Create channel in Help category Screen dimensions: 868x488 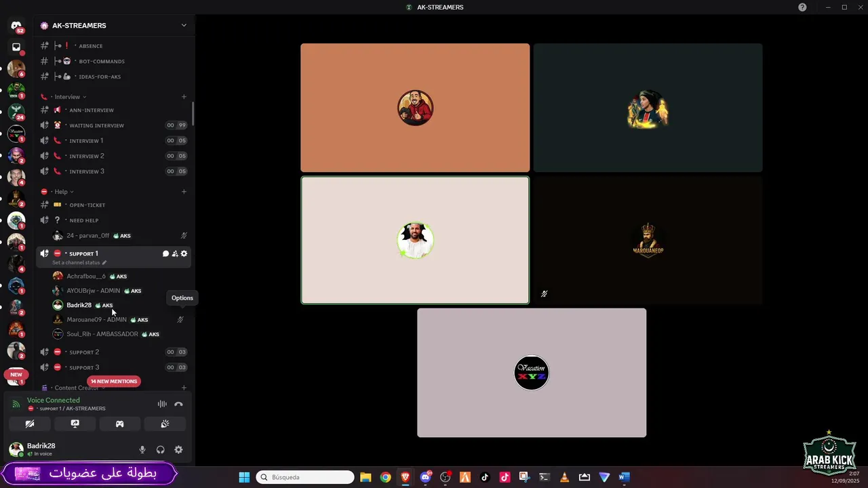pyautogui.click(x=184, y=192)
